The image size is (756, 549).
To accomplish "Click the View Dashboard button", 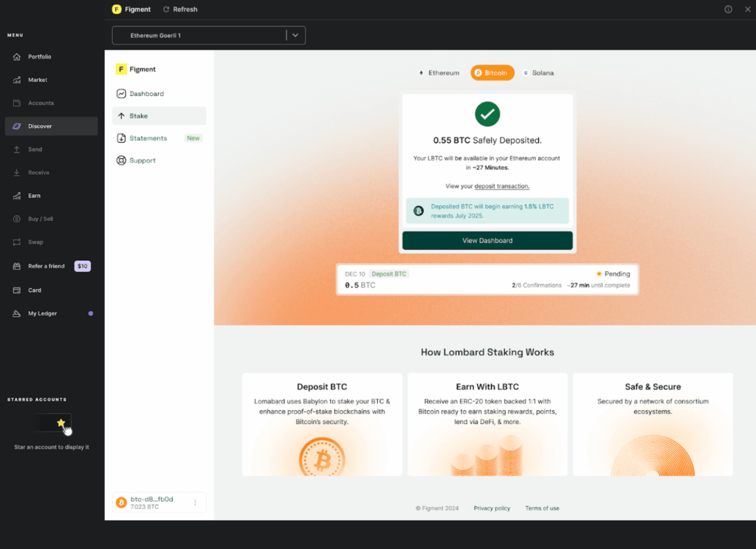I will pyautogui.click(x=487, y=240).
